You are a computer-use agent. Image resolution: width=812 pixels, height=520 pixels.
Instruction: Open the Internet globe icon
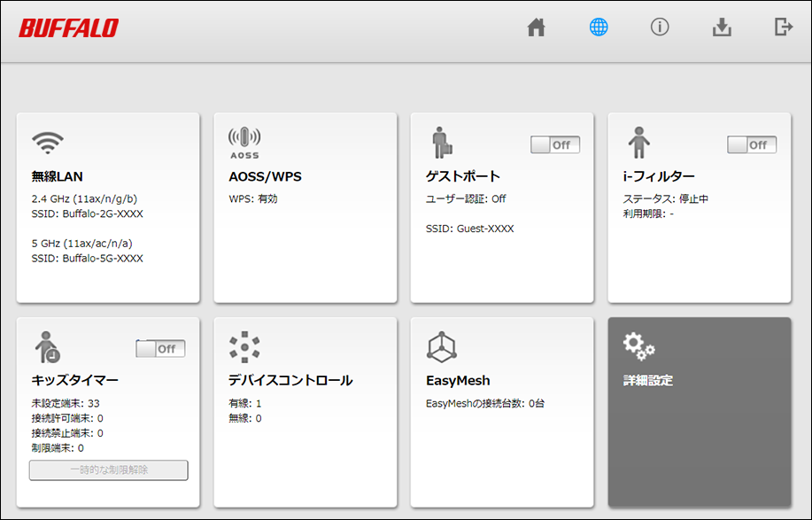(599, 27)
